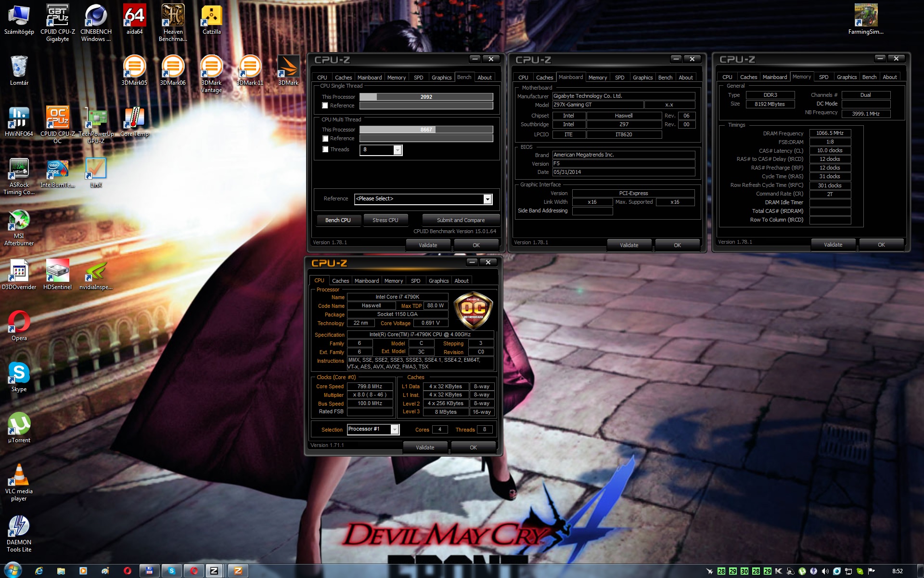
Task: Open 3DMark11 desktop shortcut
Action: (x=250, y=70)
